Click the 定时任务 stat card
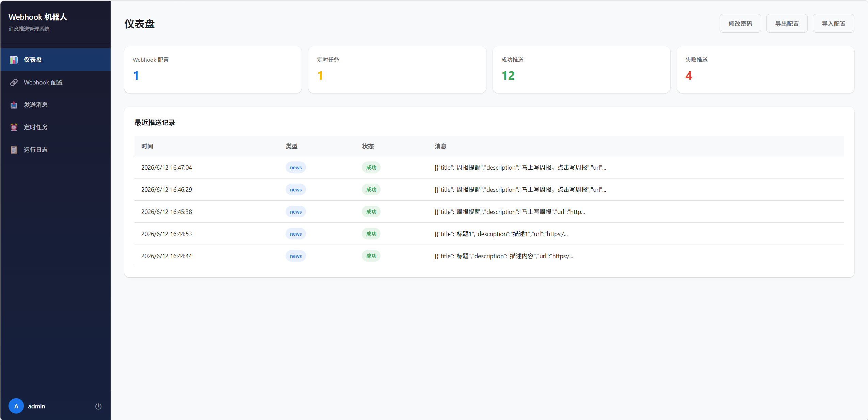Screen dimensions: 868x420 [x=397, y=69]
